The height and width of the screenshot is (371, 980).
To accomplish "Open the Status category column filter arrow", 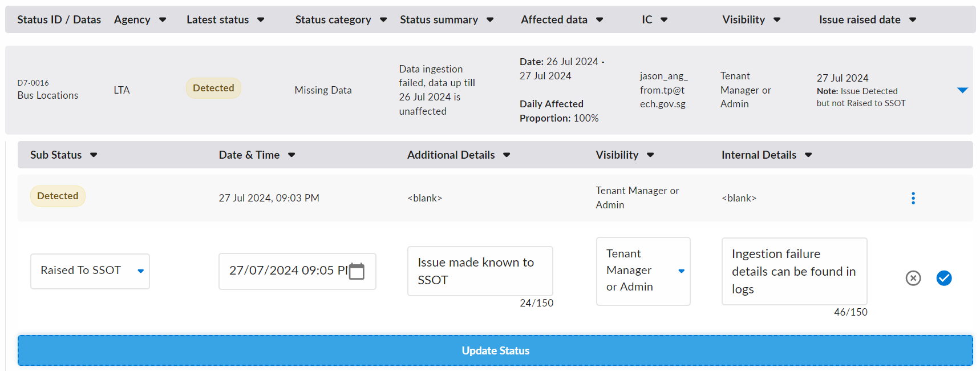I will 383,20.
